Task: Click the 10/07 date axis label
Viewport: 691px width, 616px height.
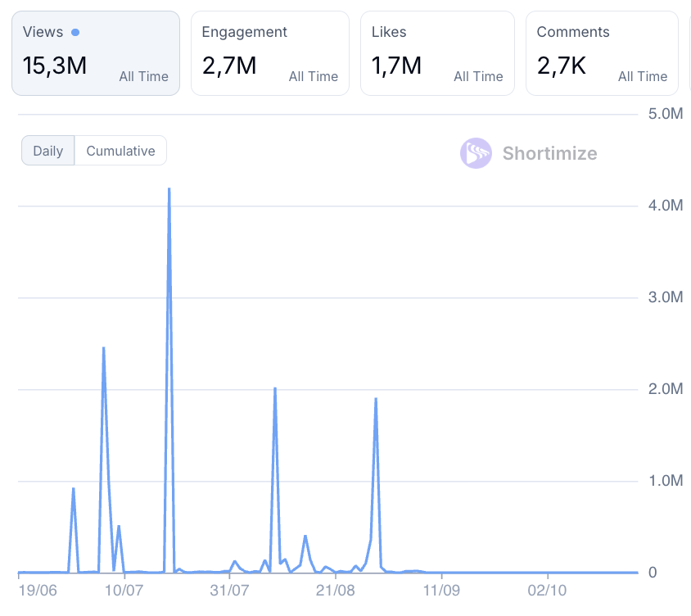Action: point(124,590)
